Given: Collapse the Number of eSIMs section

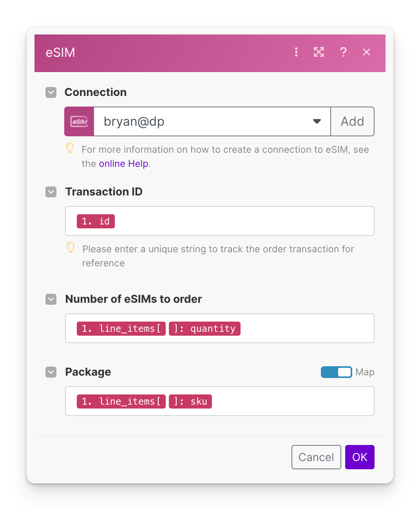Looking at the screenshot, I should (51, 299).
